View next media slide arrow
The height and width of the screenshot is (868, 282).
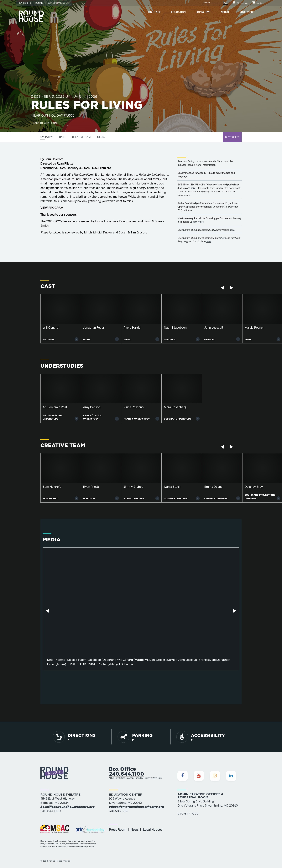(234, 611)
